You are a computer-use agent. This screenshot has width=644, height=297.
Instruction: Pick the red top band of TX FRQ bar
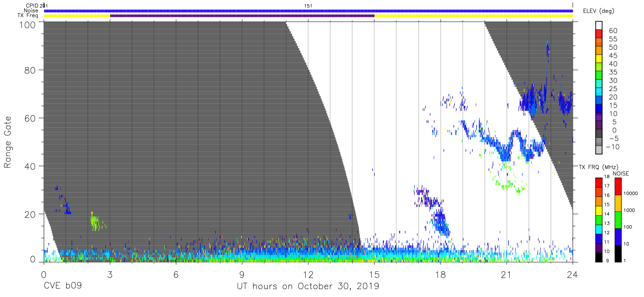point(599,182)
